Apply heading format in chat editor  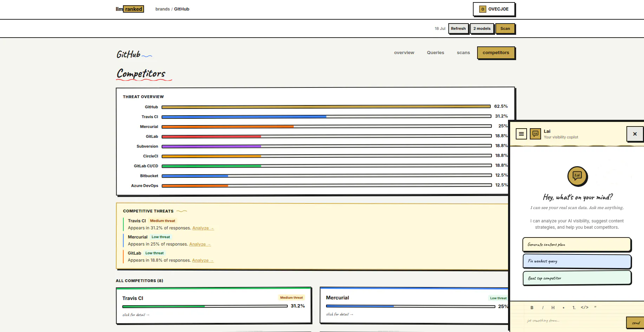point(553,307)
